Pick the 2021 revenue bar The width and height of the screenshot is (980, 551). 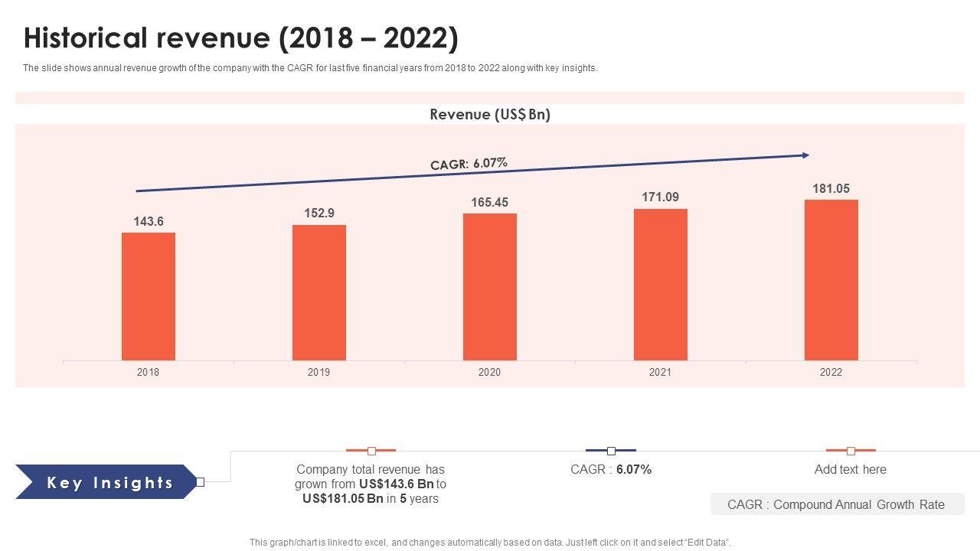660,285
